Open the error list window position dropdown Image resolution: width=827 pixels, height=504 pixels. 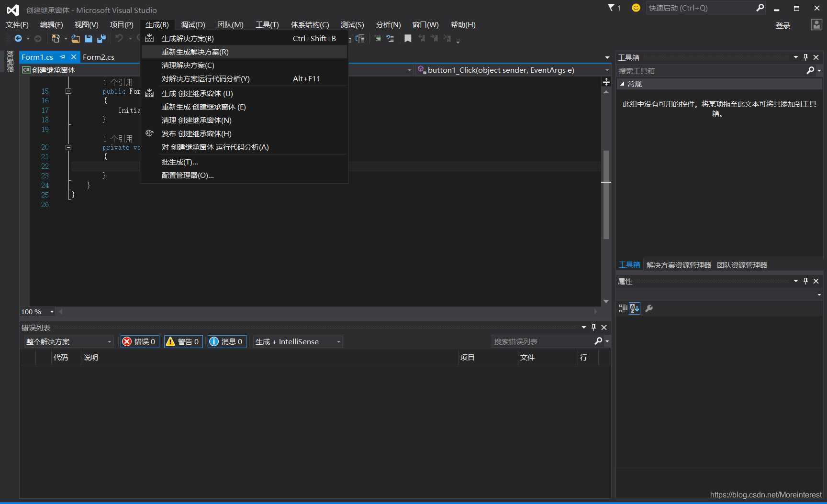584,328
